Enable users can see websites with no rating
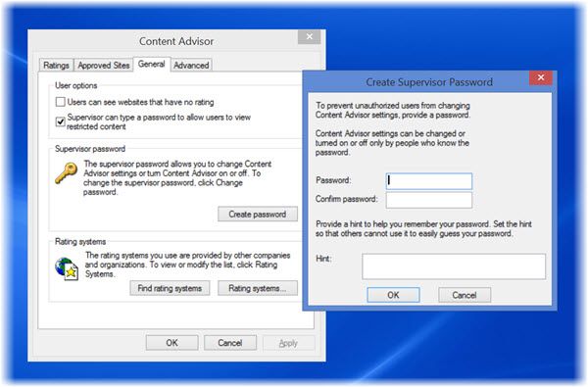 point(60,102)
